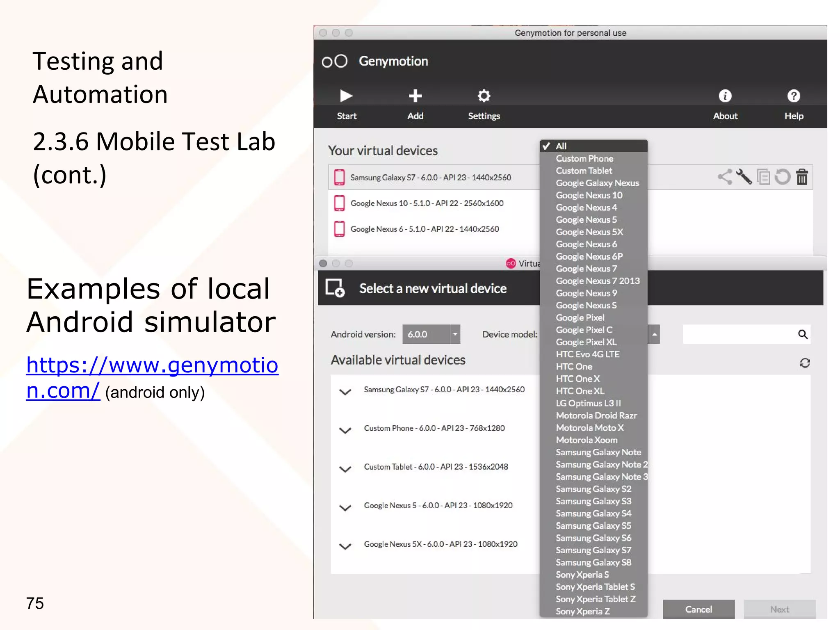Select All in device model list
Viewport: 840px width, 630px height.
[x=593, y=146]
